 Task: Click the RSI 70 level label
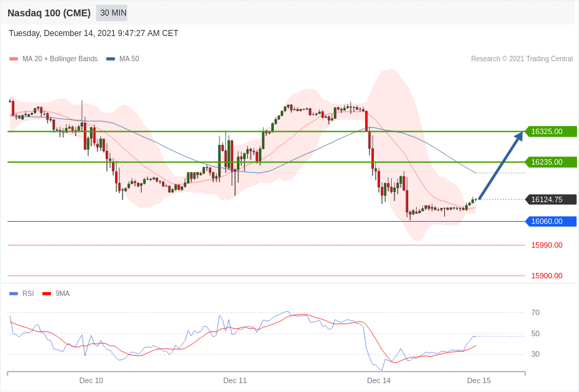535,312
